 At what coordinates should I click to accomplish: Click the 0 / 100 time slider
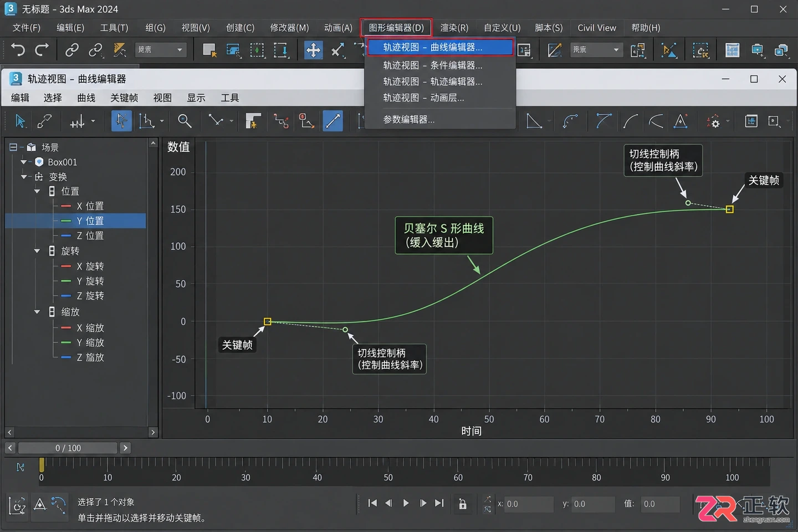coord(68,448)
